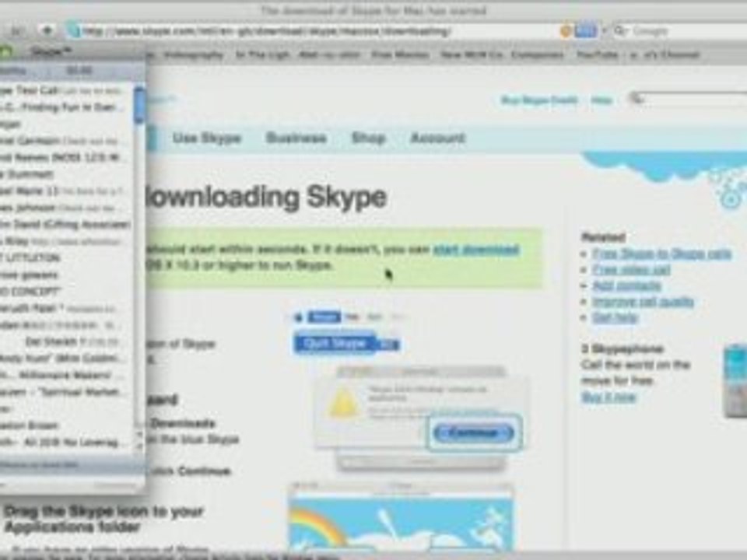
Task: Click the start download link
Action: 476,250
